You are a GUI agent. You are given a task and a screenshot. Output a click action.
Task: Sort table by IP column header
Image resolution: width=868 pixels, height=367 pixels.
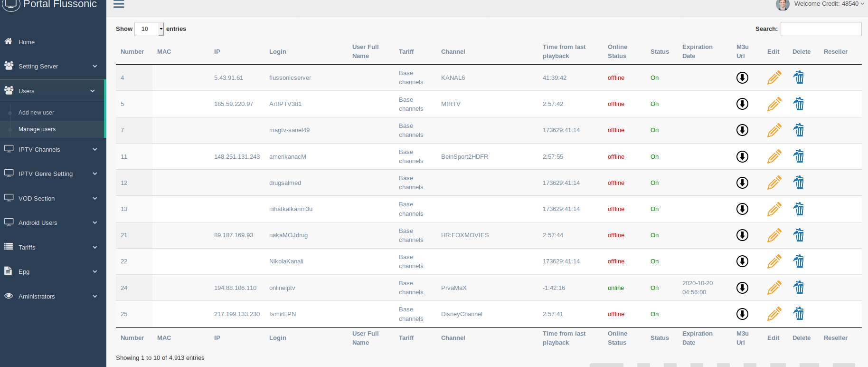(217, 52)
